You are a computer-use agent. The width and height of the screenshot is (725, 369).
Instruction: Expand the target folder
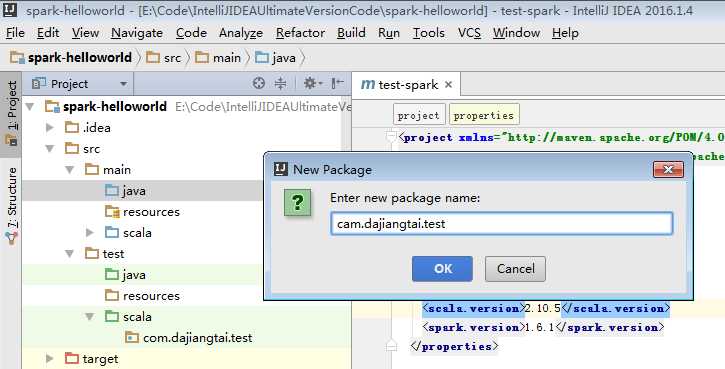coord(50,359)
